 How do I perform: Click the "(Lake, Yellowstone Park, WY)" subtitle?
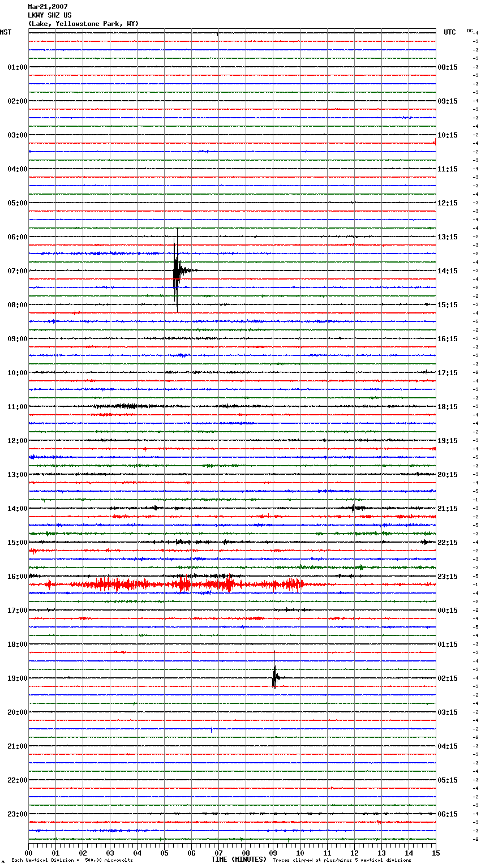coord(83,24)
